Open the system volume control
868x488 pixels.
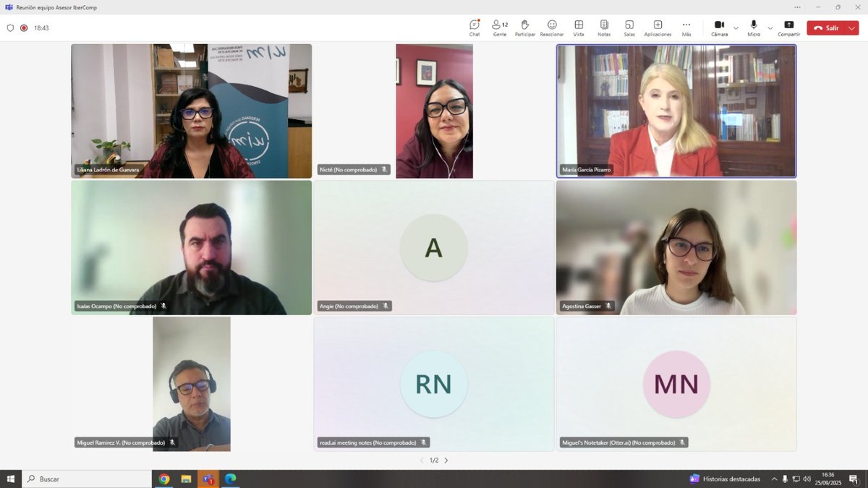[807, 479]
